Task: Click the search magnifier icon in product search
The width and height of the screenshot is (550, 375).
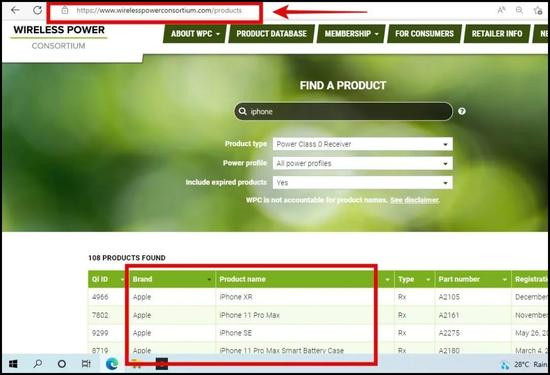Action: [x=242, y=111]
